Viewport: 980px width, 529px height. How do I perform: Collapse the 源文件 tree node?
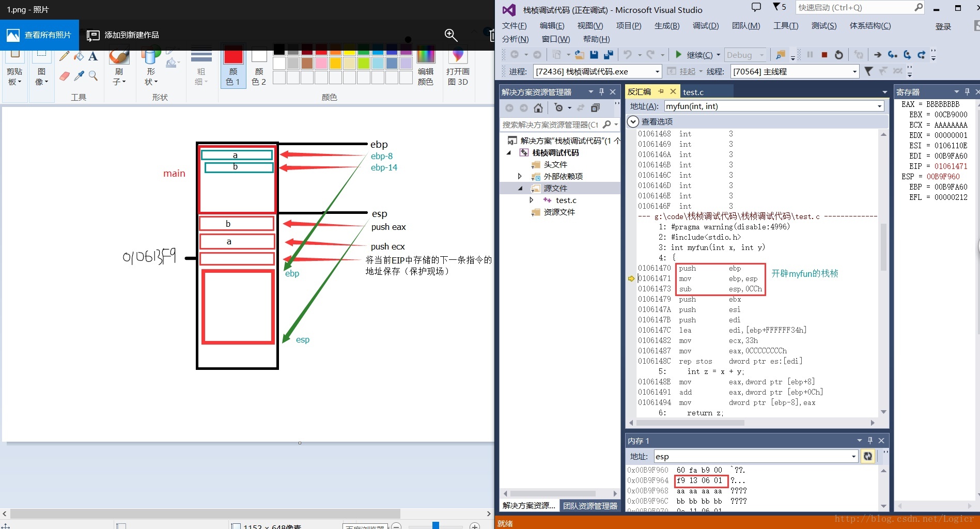(520, 188)
